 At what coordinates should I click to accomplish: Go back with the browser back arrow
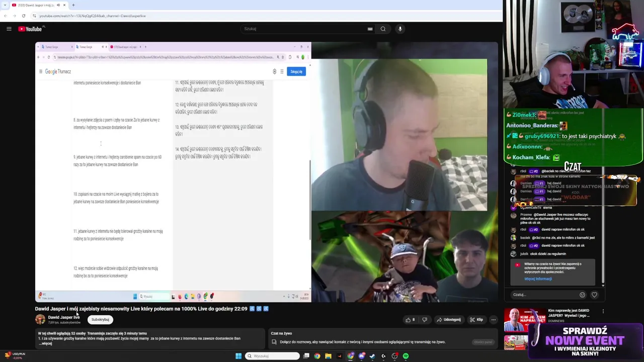[6, 16]
